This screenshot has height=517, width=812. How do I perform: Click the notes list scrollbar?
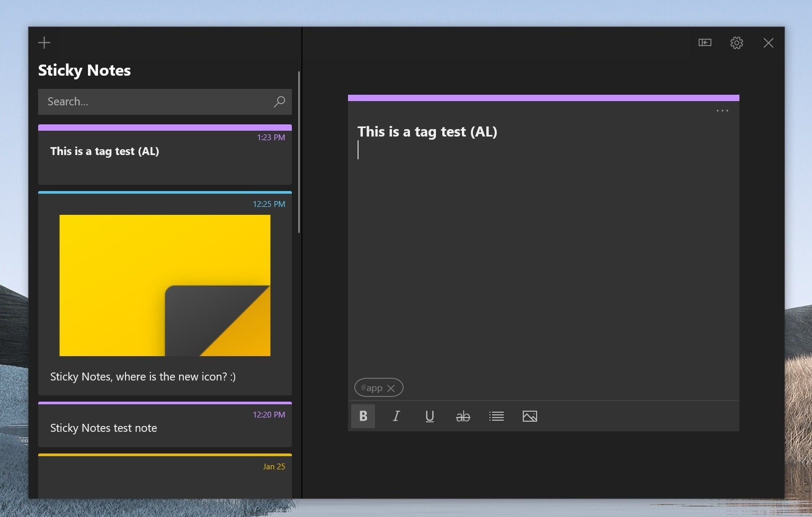[299, 152]
